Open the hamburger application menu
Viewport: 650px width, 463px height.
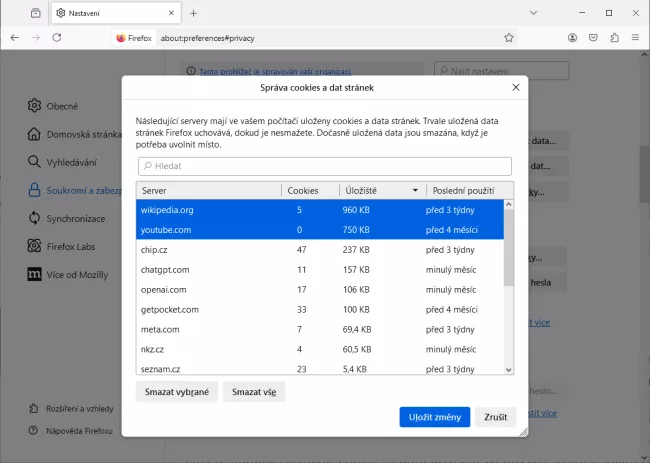(635, 37)
